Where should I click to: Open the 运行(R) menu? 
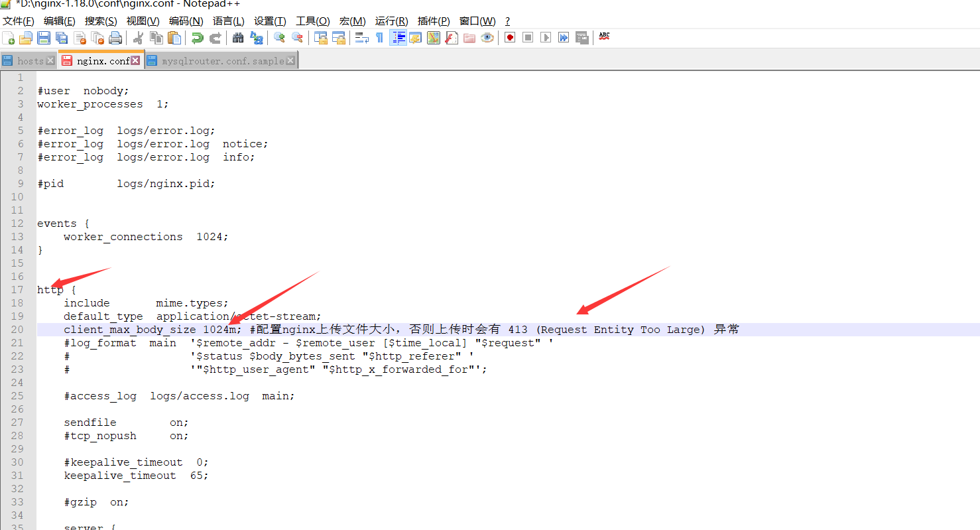tap(392, 21)
